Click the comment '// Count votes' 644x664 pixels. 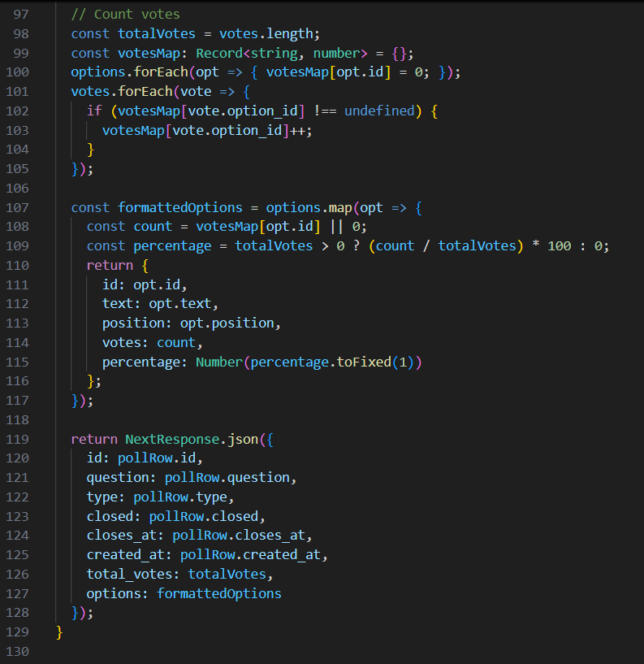pos(125,15)
